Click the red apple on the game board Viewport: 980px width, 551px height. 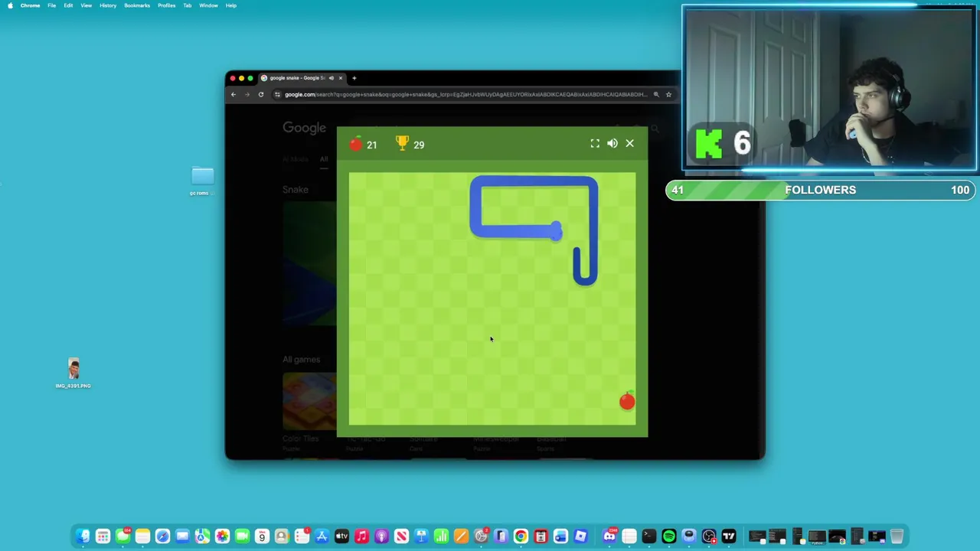tap(627, 400)
